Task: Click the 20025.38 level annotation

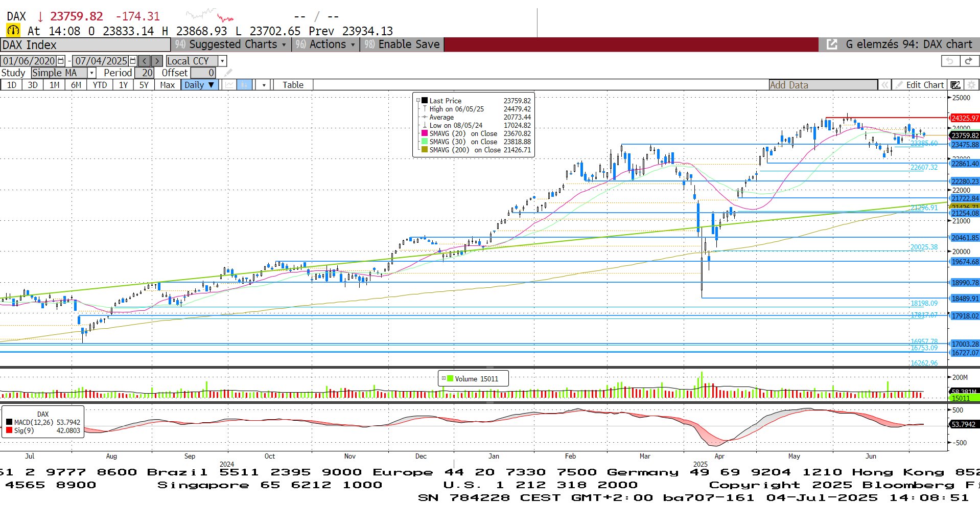Action: pyautogui.click(x=924, y=247)
